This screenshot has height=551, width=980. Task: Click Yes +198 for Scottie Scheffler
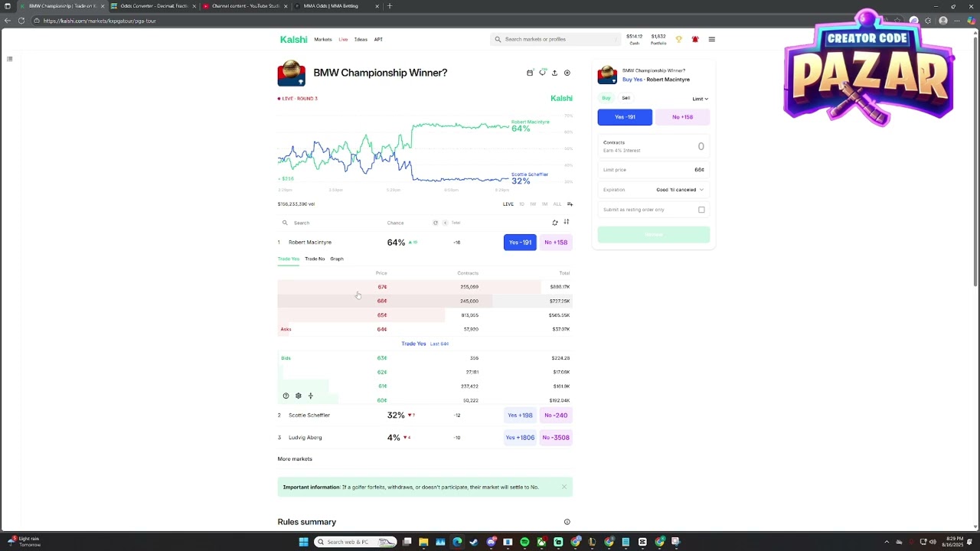[x=520, y=416]
